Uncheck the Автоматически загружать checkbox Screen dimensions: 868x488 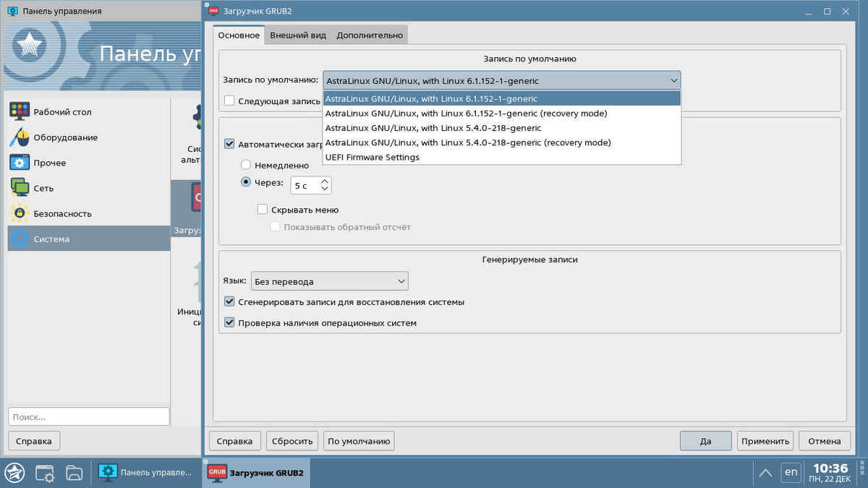tap(229, 144)
